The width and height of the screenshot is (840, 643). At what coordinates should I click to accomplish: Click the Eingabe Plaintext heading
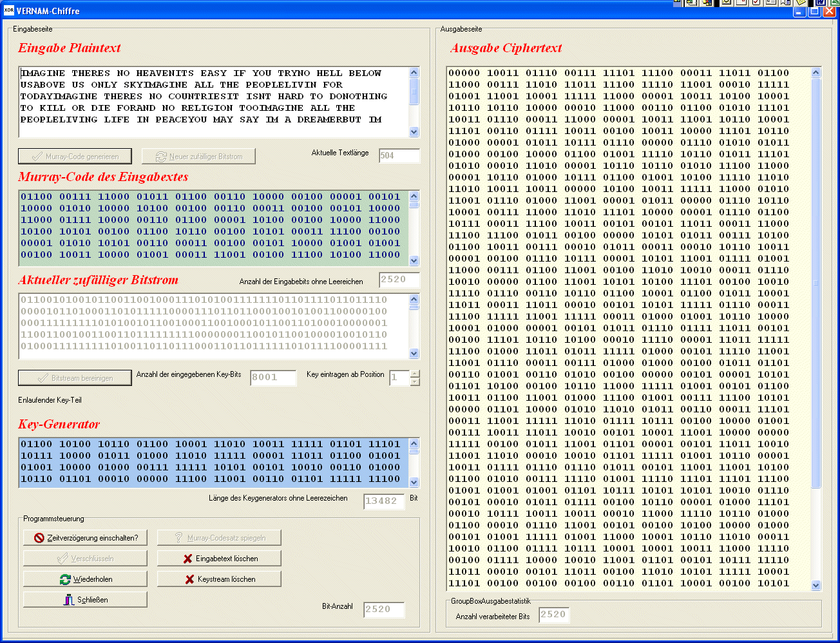pyautogui.click(x=70, y=48)
